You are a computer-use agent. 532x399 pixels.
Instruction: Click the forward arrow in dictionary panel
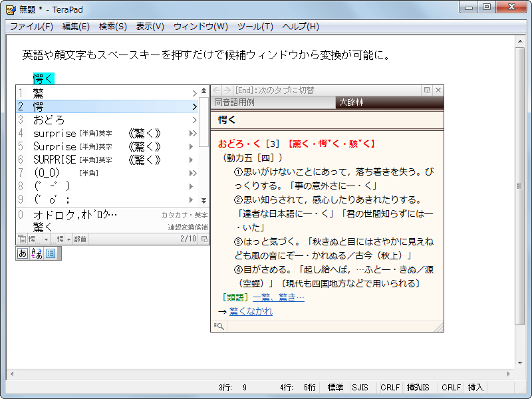227,90
